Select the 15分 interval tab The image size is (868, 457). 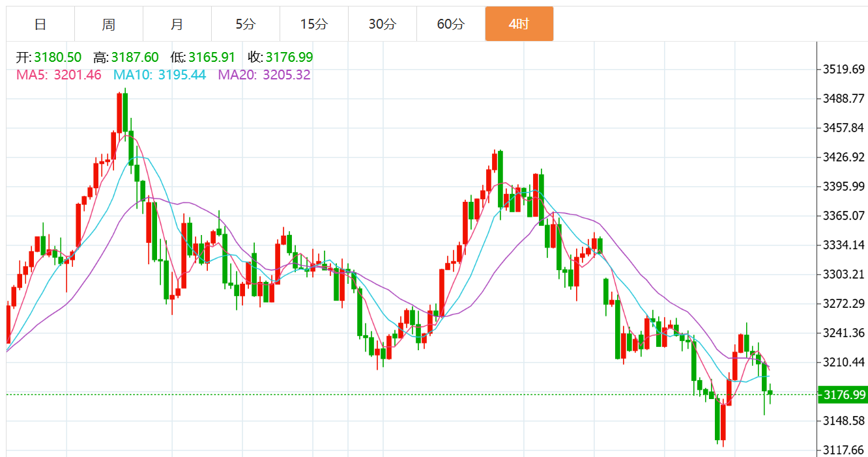(314, 24)
